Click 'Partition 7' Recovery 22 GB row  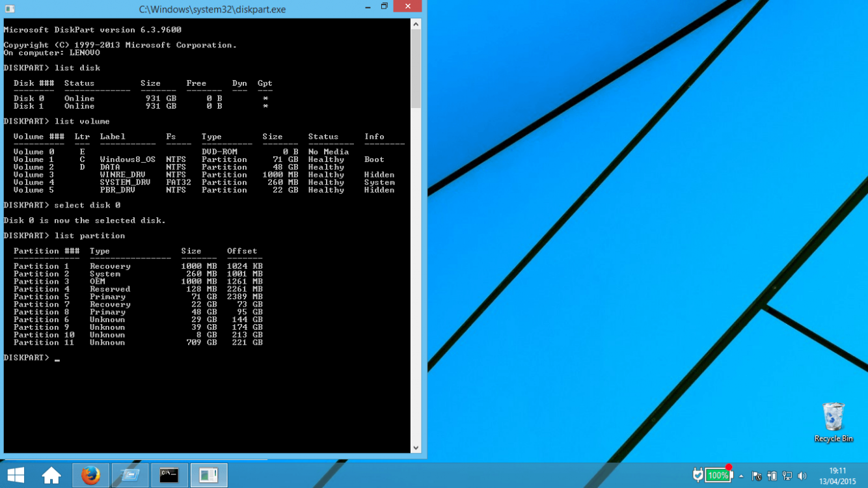coord(138,305)
